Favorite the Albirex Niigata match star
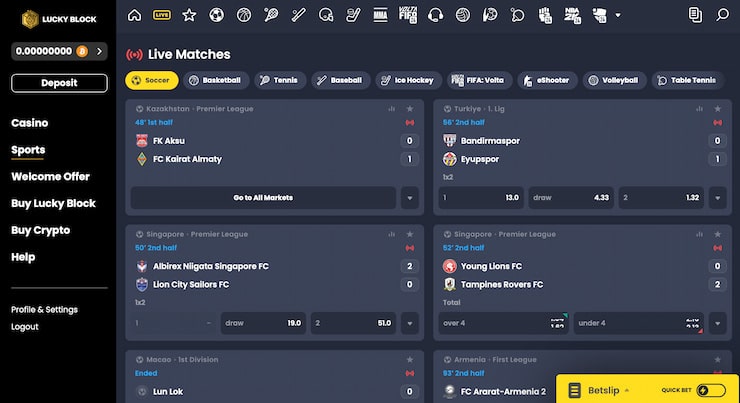 (410, 235)
